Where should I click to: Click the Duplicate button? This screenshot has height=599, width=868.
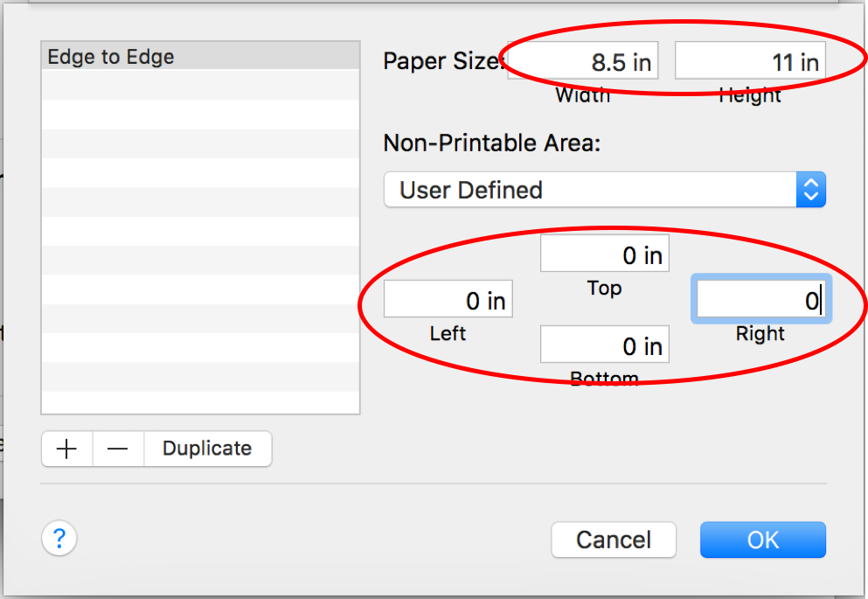pyautogui.click(x=207, y=449)
